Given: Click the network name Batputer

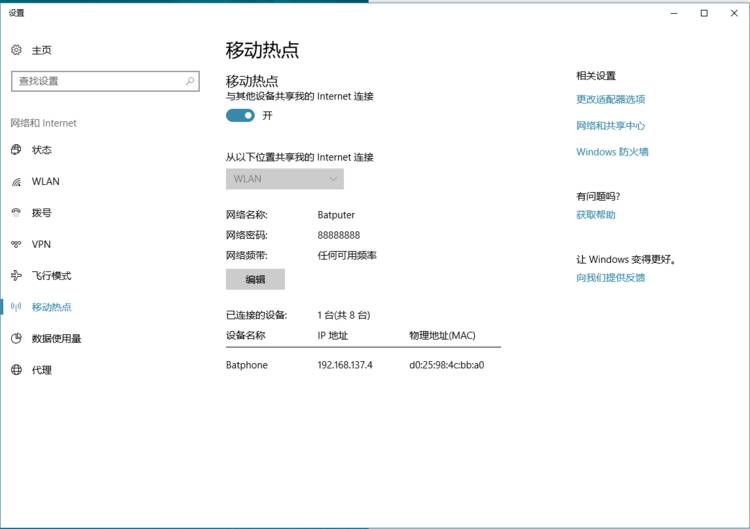Looking at the screenshot, I should pos(336,215).
